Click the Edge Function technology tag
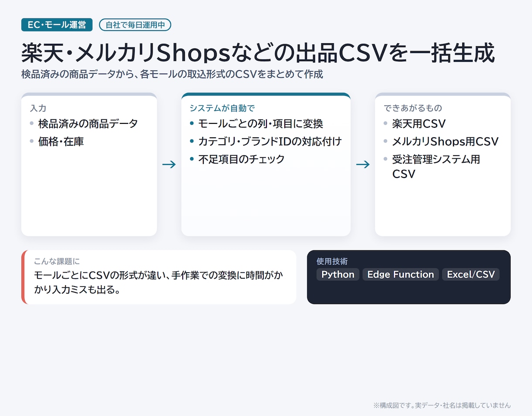The image size is (532, 416). (401, 274)
